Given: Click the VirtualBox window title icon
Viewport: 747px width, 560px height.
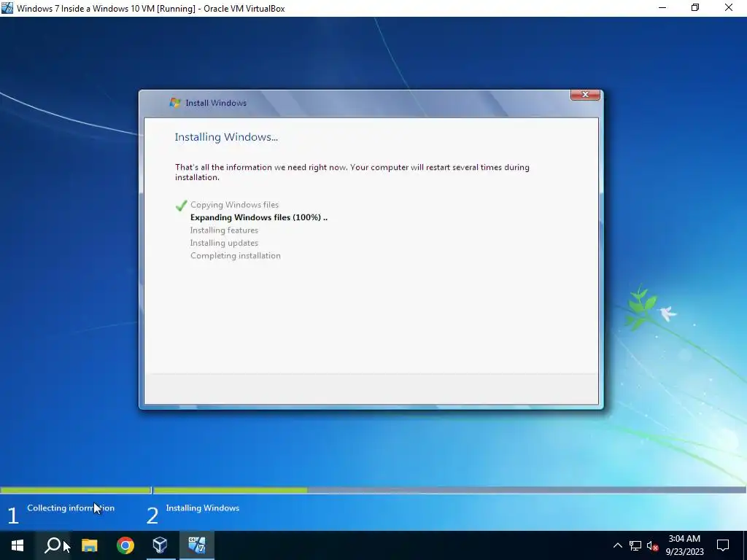Looking at the screenshot, I should 7,8.
